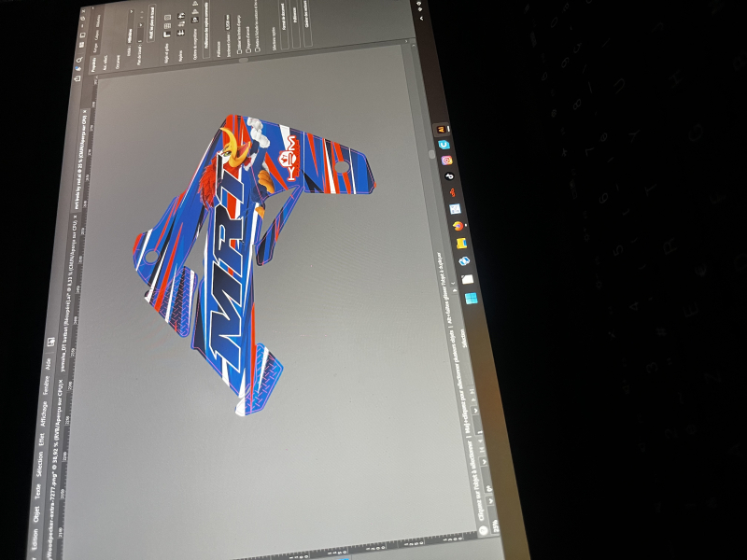Toggle the Utiliser les limites d'aperçu checkbox

[239, 52]
